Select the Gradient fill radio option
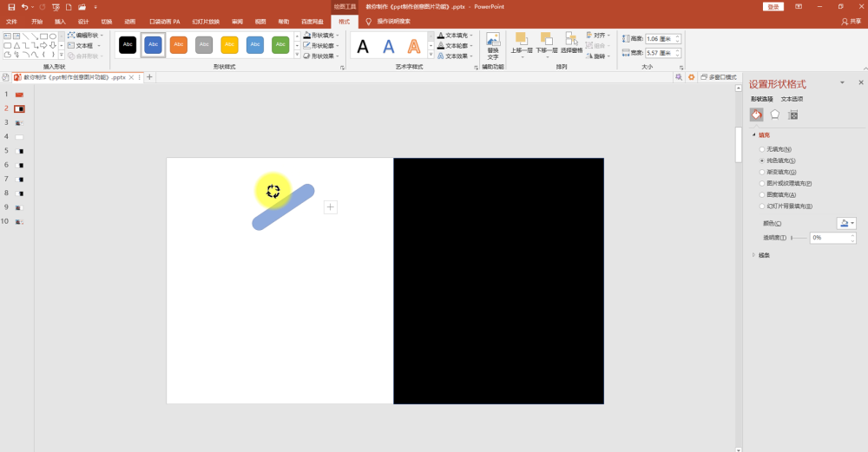 (x=762, y=172)
